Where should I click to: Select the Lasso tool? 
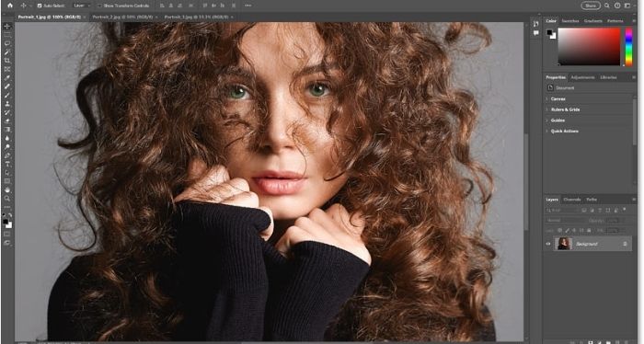click(7, 43)
